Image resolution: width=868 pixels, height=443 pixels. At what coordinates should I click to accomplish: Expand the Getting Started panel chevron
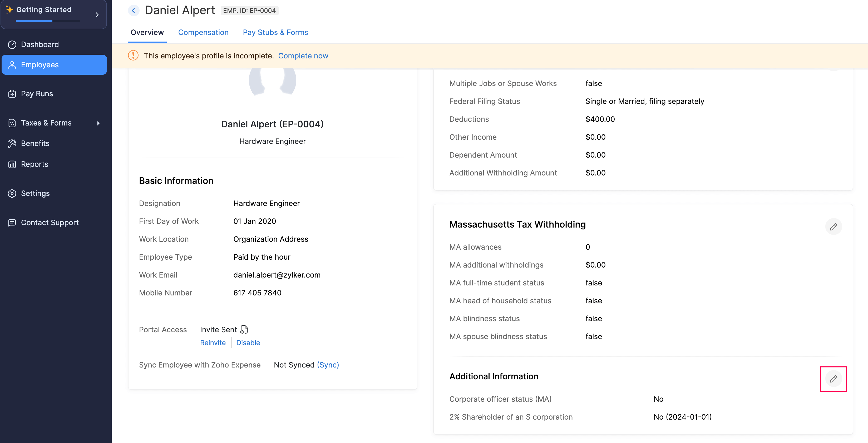click(97, 15)
